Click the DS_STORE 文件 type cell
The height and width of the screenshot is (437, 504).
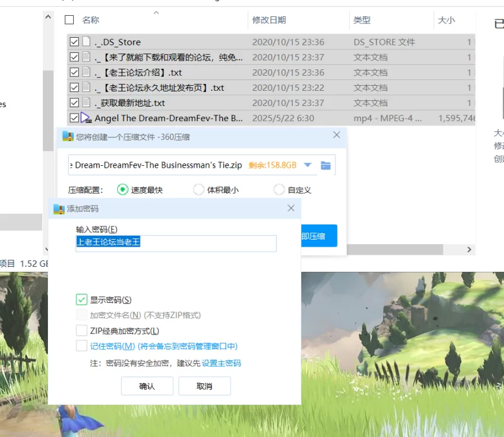pos(384,42)
